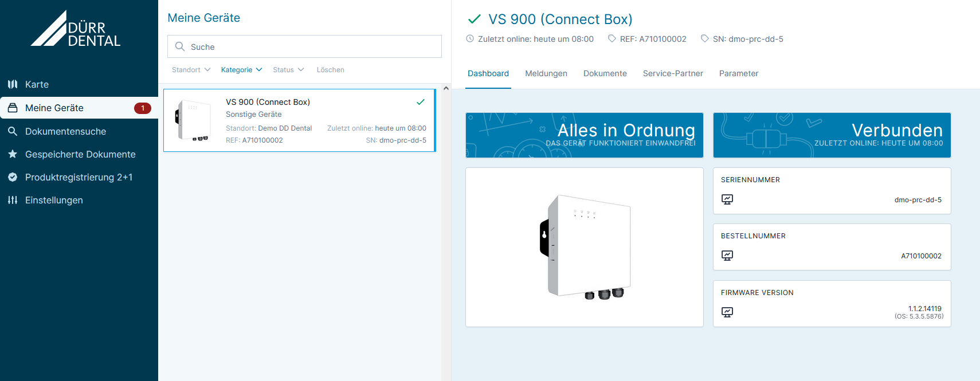Click the Meine Geräte device icon in the sidebar
The height and width of the screenshot is (381, 980).
(x=13, y=108)
